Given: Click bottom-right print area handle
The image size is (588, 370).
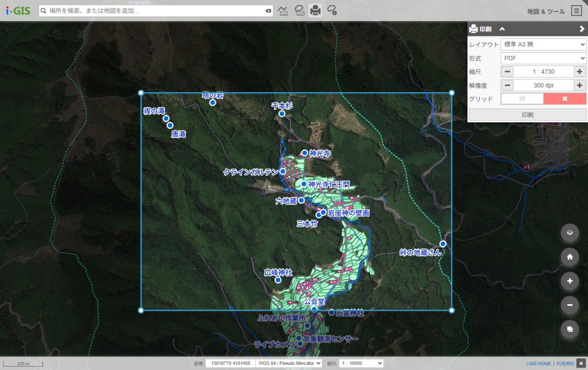Looking at the screenshot, I should click(x=452, y=310).
